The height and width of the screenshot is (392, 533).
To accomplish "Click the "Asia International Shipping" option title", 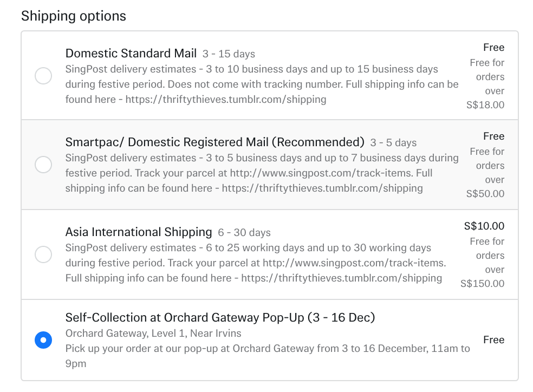I will coord(138,232).
